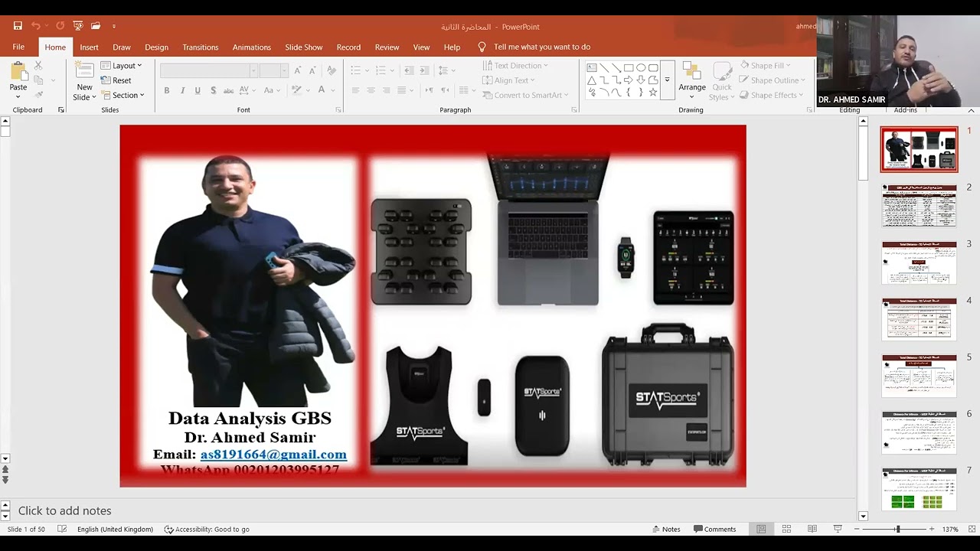The height and width of the screenshot is (551, 980).
Task: Open the Shape Effects options
Action: pos(771,95)
